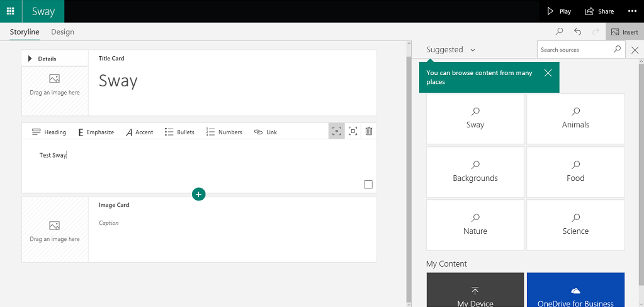Expand the Suggested sources dropdown

coord(451,50)
